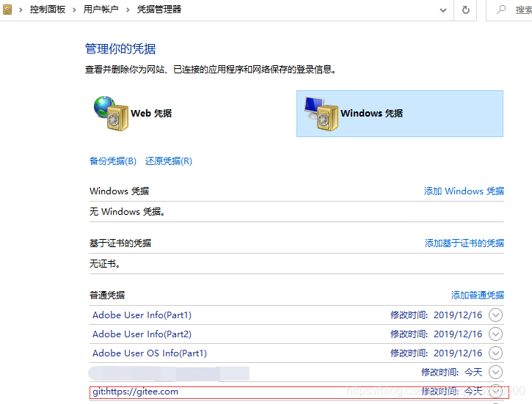Viewport: 532px width, 404px height.
Task: Click 添加 Windows 凭据 link
Action: click(464, 191)
